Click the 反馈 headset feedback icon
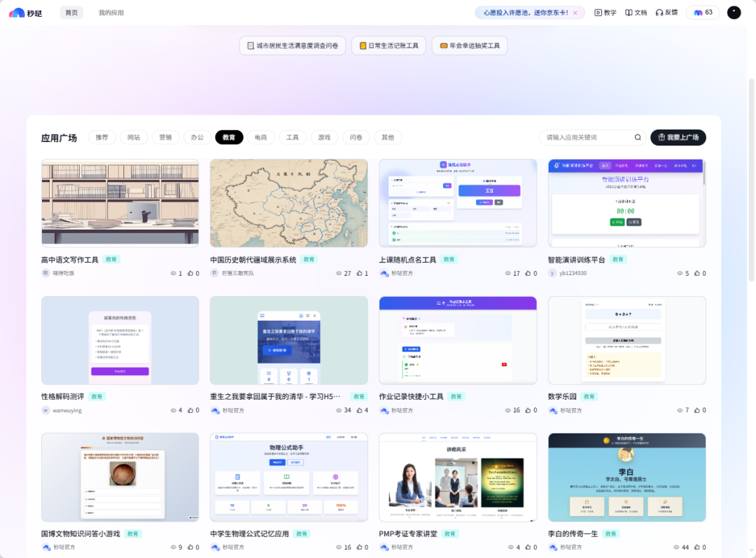The width and height of the screenshot is (756, 558). 659,13
